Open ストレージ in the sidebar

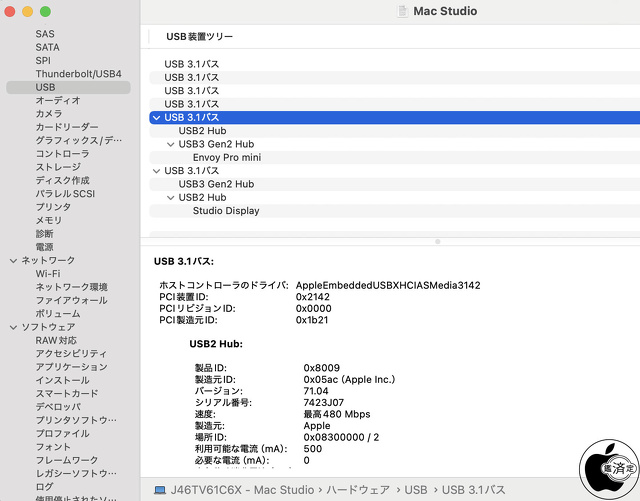coord(58,167)
